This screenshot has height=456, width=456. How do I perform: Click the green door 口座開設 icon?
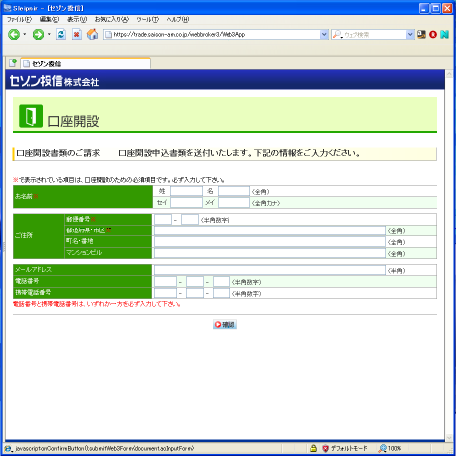[x=31, y=116]
